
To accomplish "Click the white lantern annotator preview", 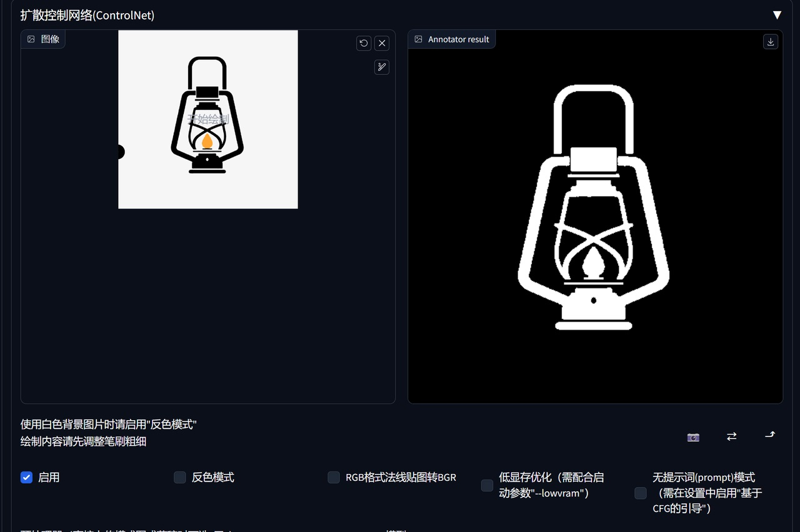I will 594,209.
